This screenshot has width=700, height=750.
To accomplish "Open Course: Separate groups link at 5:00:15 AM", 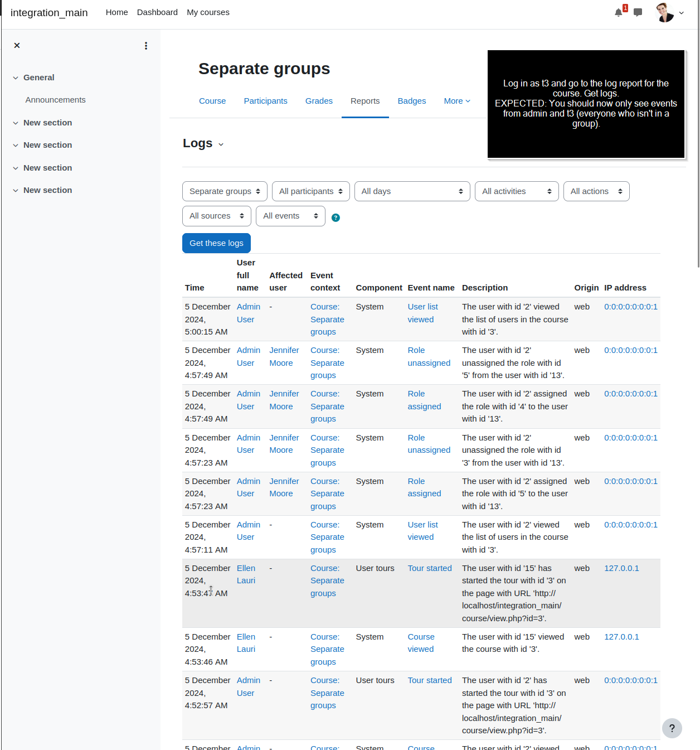I will 327,319.
